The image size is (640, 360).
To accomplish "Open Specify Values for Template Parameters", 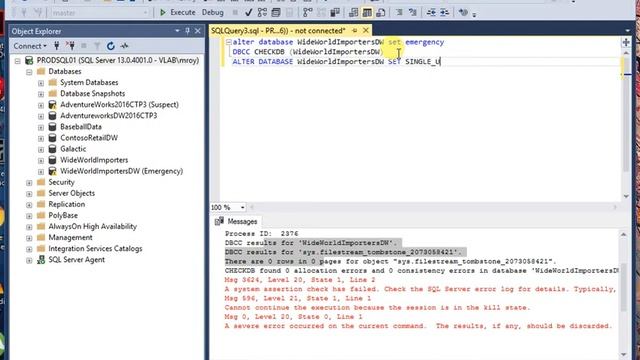I will (x=463, y=13).
